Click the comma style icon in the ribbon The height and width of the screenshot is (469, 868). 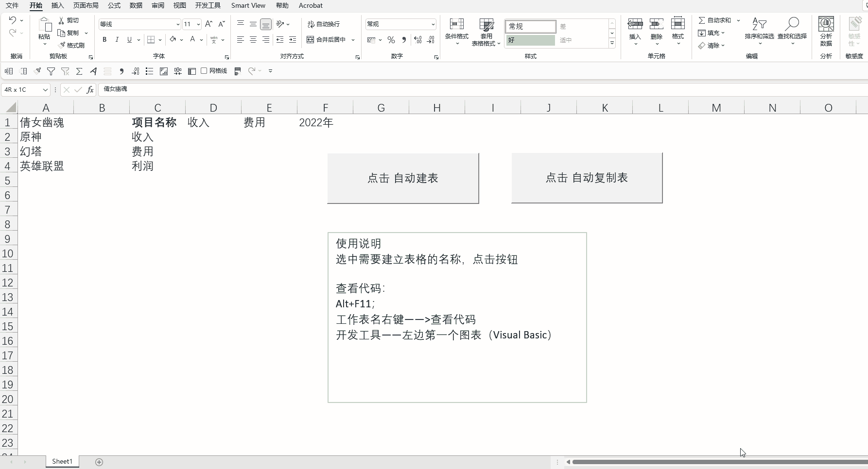point(404,40)
